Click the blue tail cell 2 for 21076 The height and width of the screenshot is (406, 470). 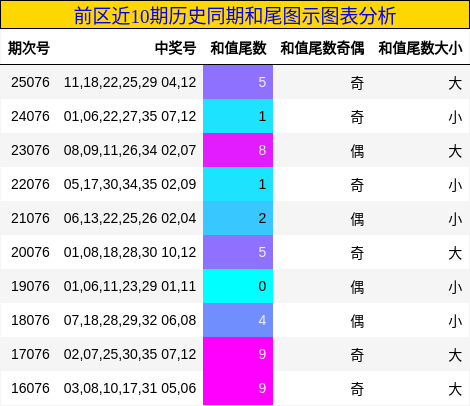coord(238,218)
